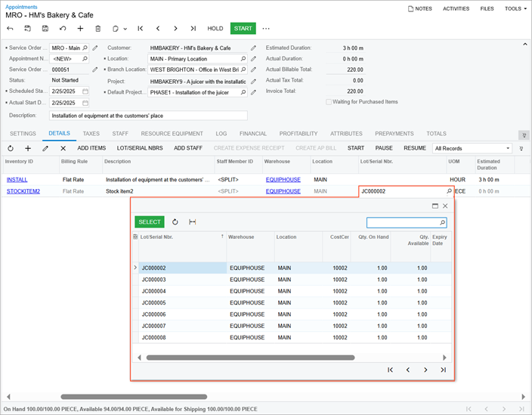Click the SELECT button in the lookup popup
The width and height of the screenshot is (532, 415).
tap(150, 222)
